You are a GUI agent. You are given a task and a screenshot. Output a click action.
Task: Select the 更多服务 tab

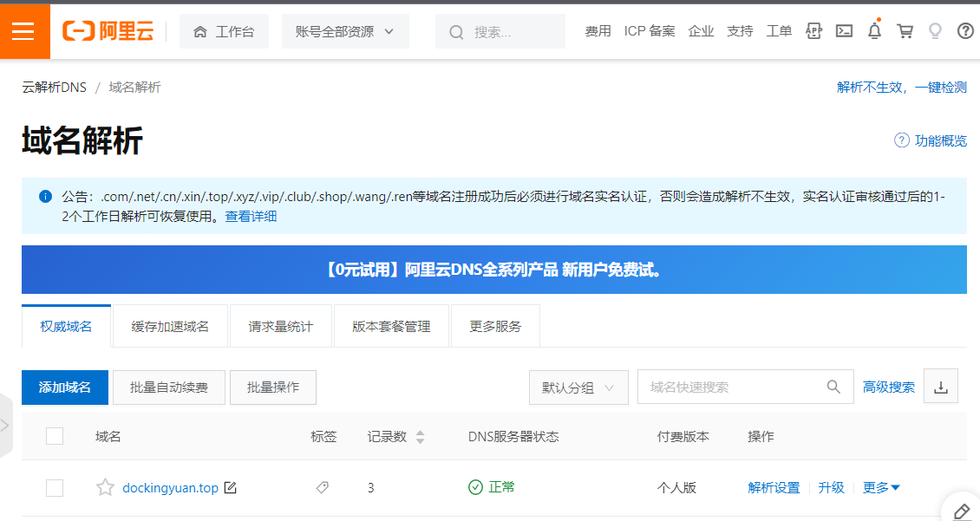[x=495, y=326]
